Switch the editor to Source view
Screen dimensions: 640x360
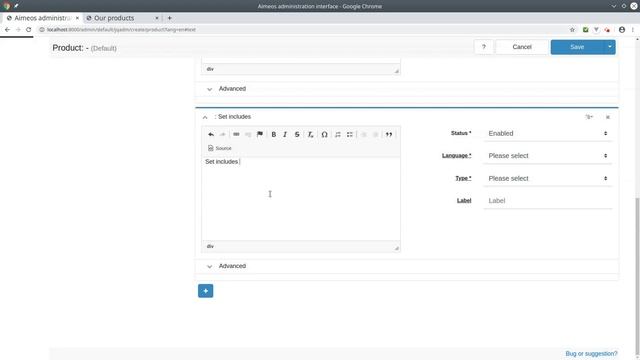coord(220,148)
